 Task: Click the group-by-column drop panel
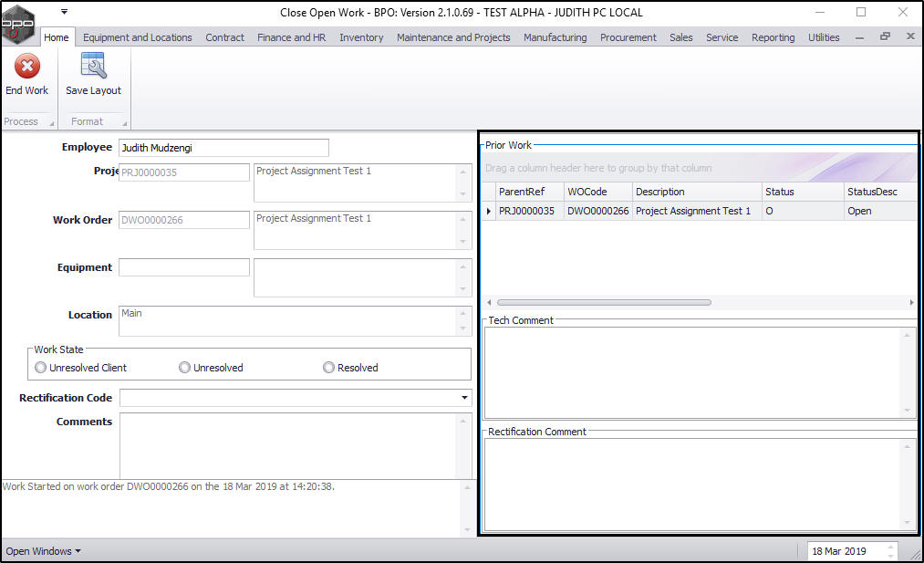click(x=699, y=168)
